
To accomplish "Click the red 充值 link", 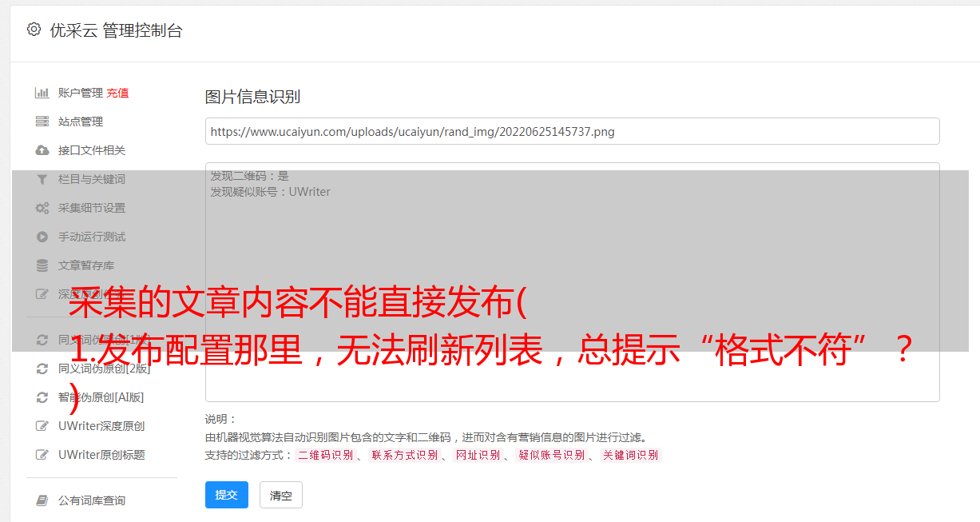I will click(117, 93).
